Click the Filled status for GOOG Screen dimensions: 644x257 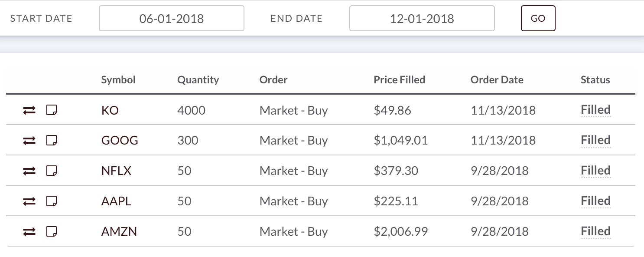pyautogui.click(x=595, y=141)
